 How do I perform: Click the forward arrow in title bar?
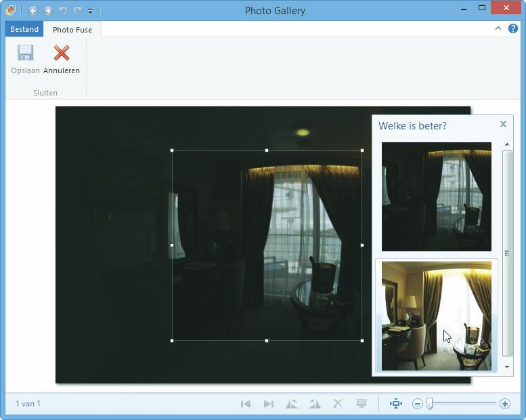click(48, 11)
